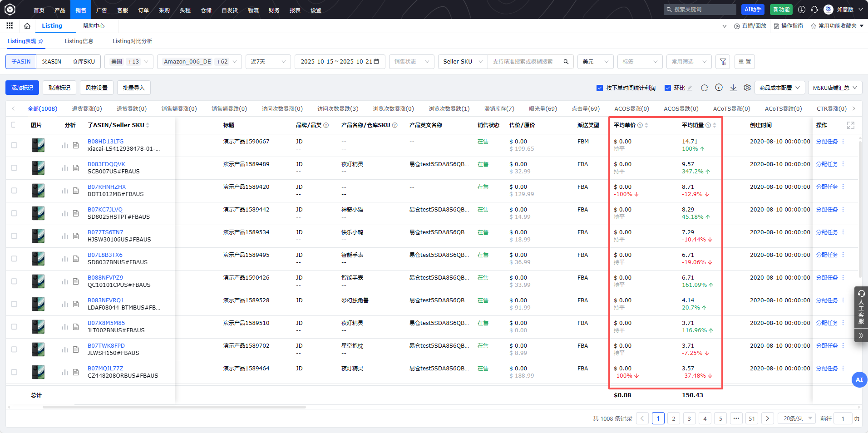Click the advanced filter funnel icon

click(723, 62)
